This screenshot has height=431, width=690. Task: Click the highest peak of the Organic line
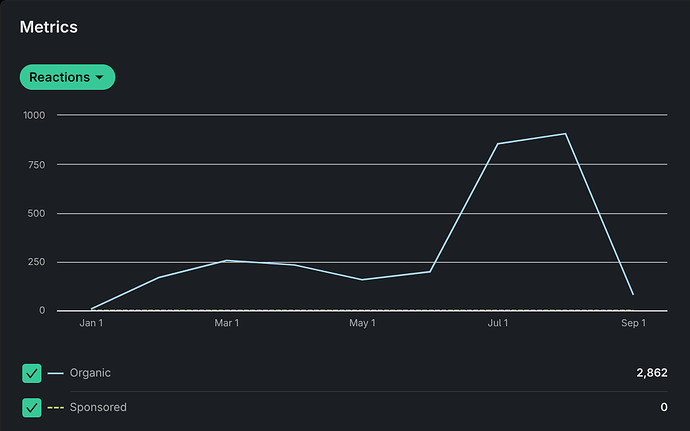point(565,134)
